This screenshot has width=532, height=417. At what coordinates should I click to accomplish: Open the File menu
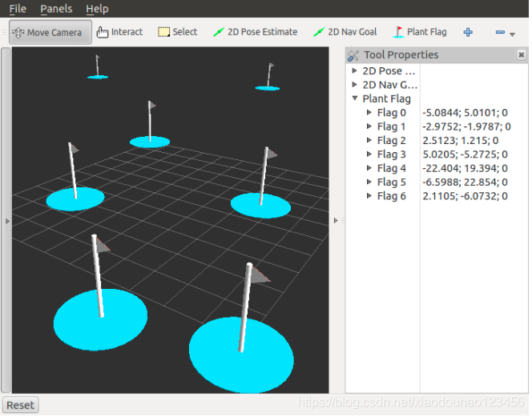[18, 9]
